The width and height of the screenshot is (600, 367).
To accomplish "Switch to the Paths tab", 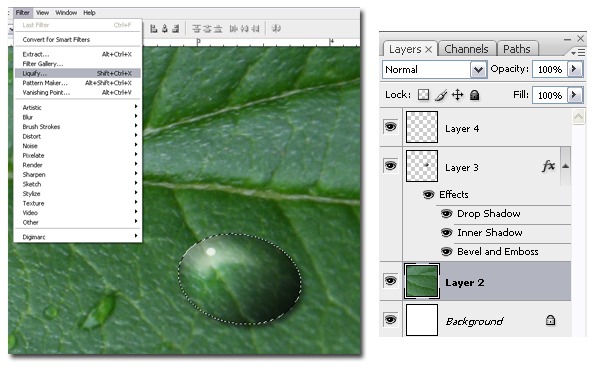I will pyautogui.click(x=517, y=49).
